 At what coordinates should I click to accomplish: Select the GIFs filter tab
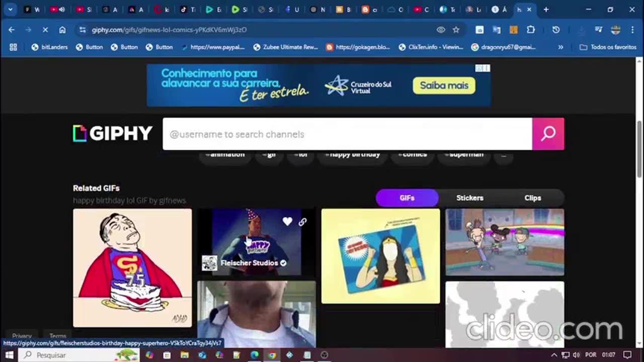coord(407,198)
